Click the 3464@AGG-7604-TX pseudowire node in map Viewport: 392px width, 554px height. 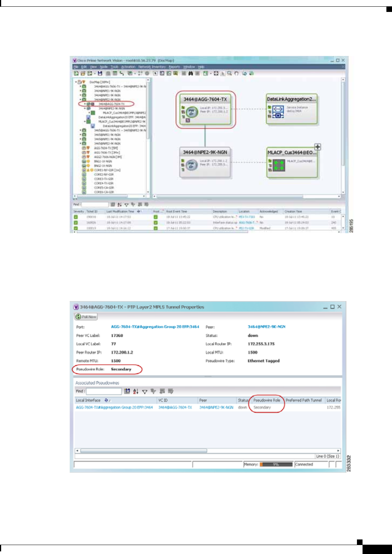pyautogui.click(x=205, y=109)
